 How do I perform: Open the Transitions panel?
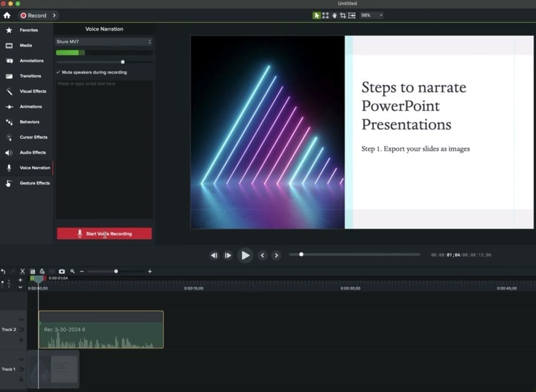(30, 76)
